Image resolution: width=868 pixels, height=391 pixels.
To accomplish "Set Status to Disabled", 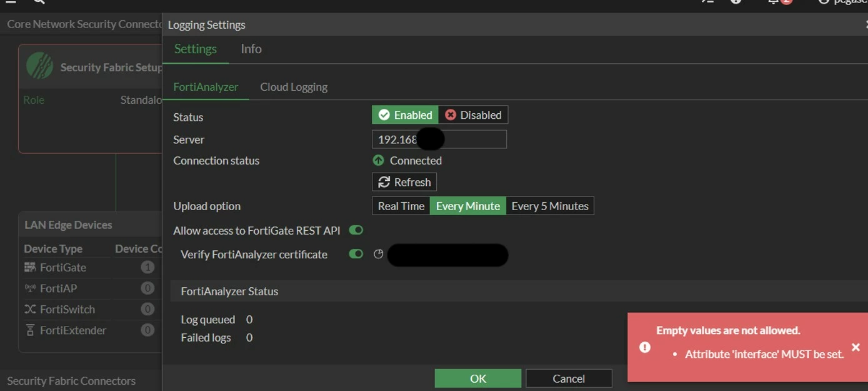I will click(x=473, y=115).
